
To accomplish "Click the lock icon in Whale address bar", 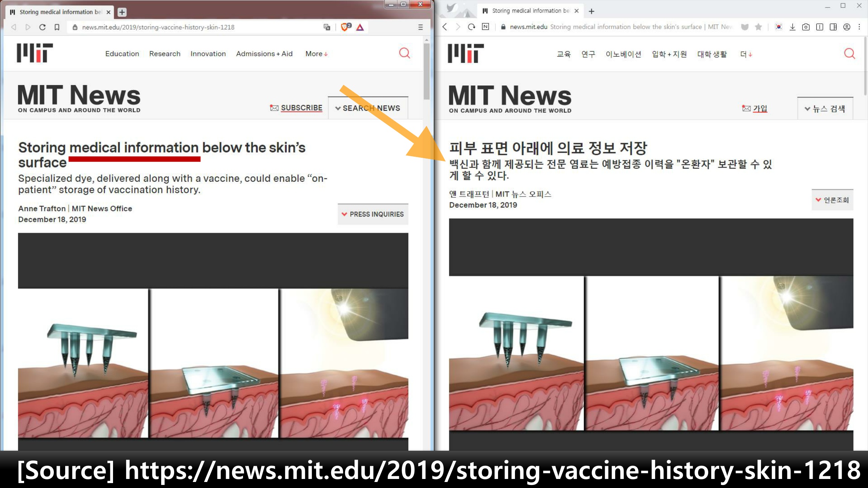I will (503, 27).
